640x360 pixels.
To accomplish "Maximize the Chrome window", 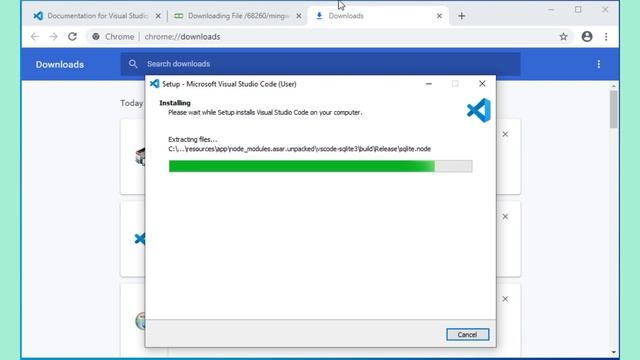I will (x=578, y=9).
